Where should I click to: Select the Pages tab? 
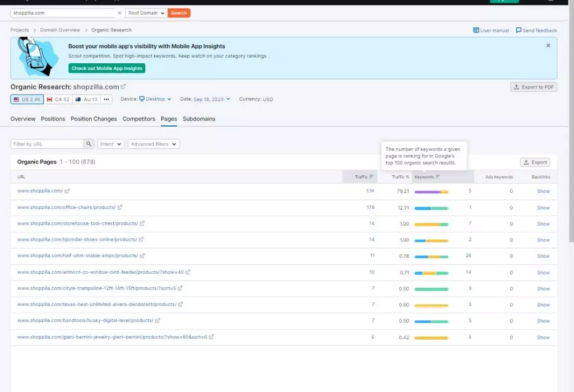point(169,119)
